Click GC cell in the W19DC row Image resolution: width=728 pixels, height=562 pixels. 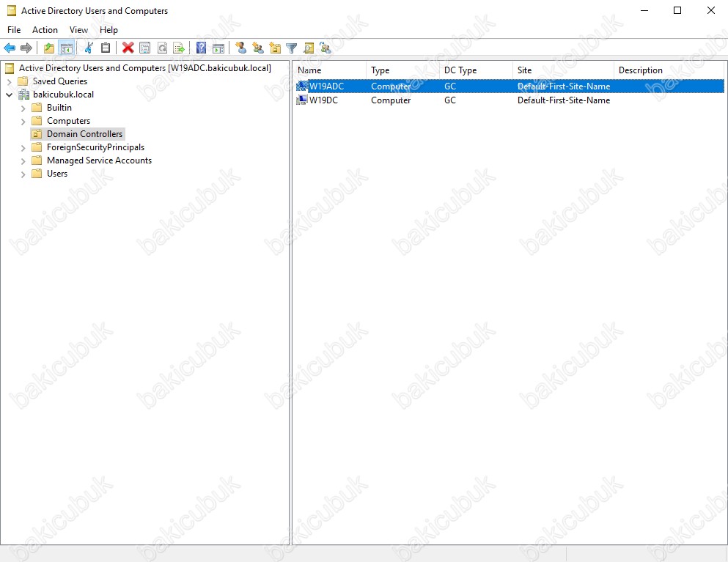tap(450, 100)
